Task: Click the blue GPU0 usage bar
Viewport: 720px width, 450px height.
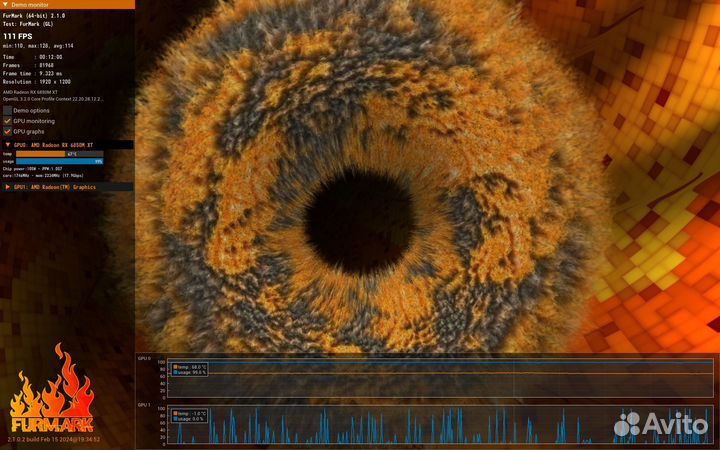Action: click(60, 162)
